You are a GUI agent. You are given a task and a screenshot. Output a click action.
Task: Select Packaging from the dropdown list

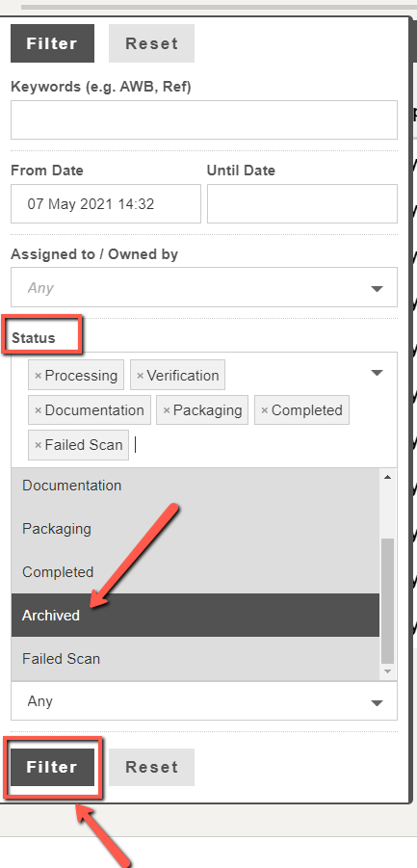pos(195,529)
